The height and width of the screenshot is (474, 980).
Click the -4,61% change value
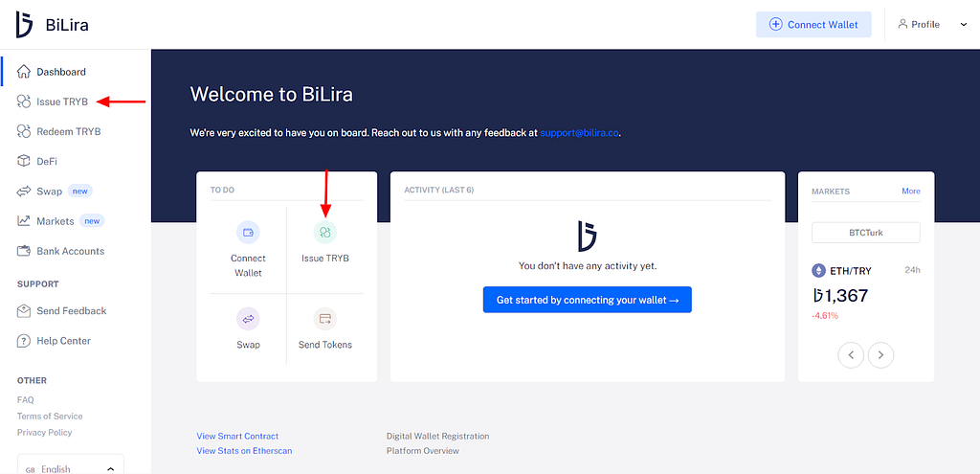pos(825,316)
